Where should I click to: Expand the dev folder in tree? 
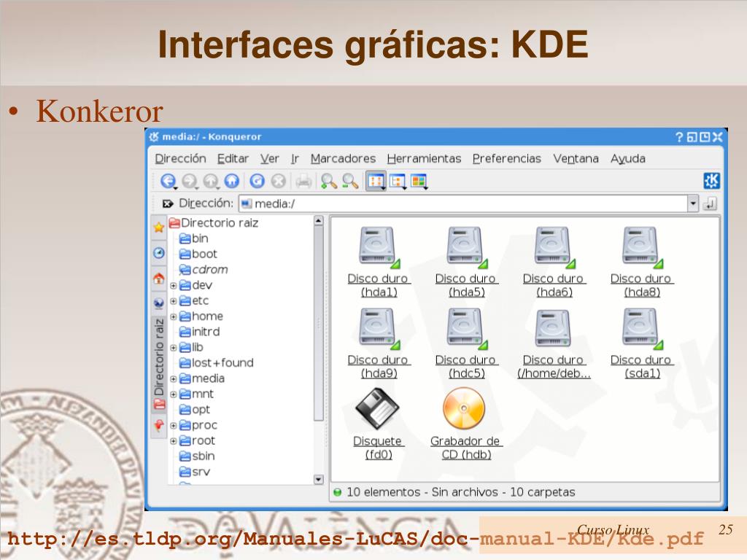point(174,286)
